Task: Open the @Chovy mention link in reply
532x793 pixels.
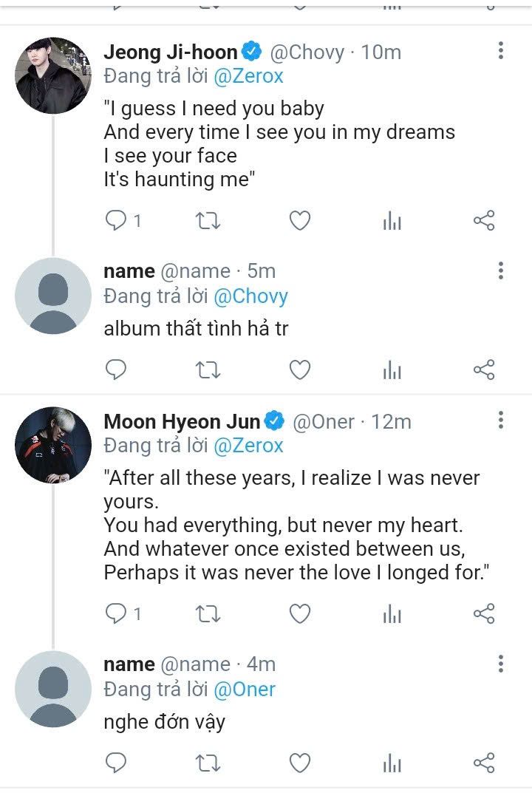Action: tap(250, 296)
